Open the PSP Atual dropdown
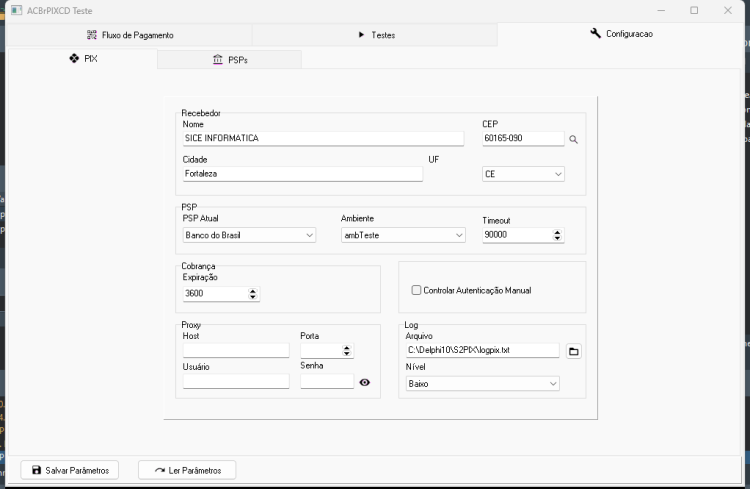The height and width of the screenshot is (489, 750). click(x=249, y=235)
